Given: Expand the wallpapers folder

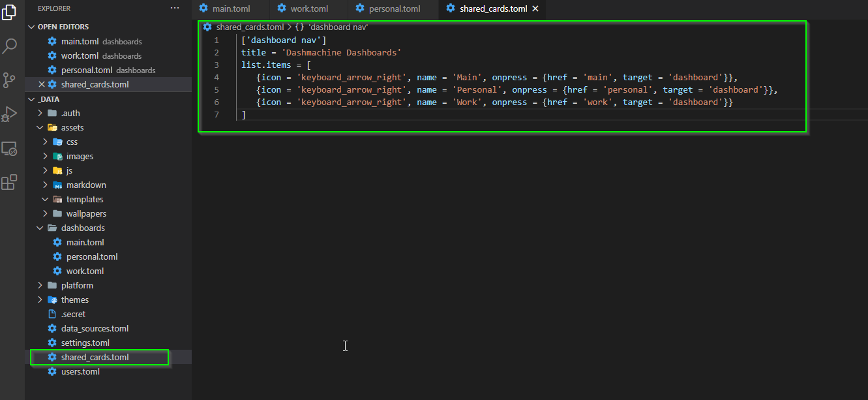Looking at the screenshot, I should (46, 214).
